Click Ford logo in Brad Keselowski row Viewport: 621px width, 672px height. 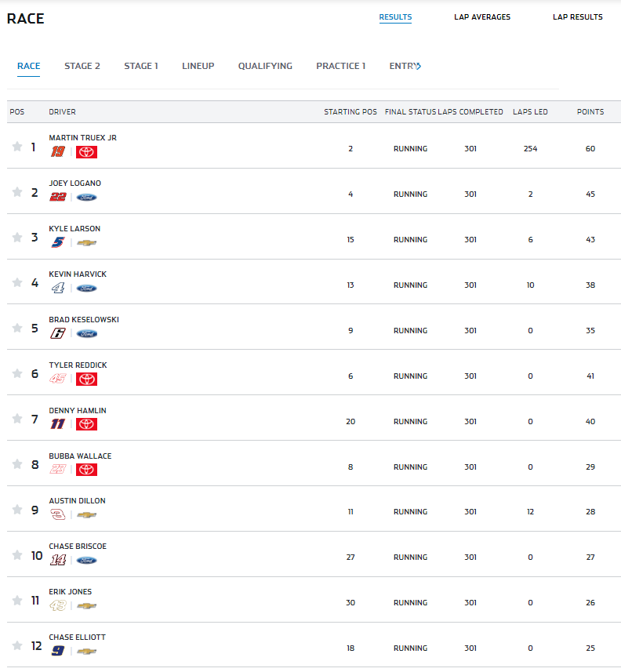(x=86, y=333)
